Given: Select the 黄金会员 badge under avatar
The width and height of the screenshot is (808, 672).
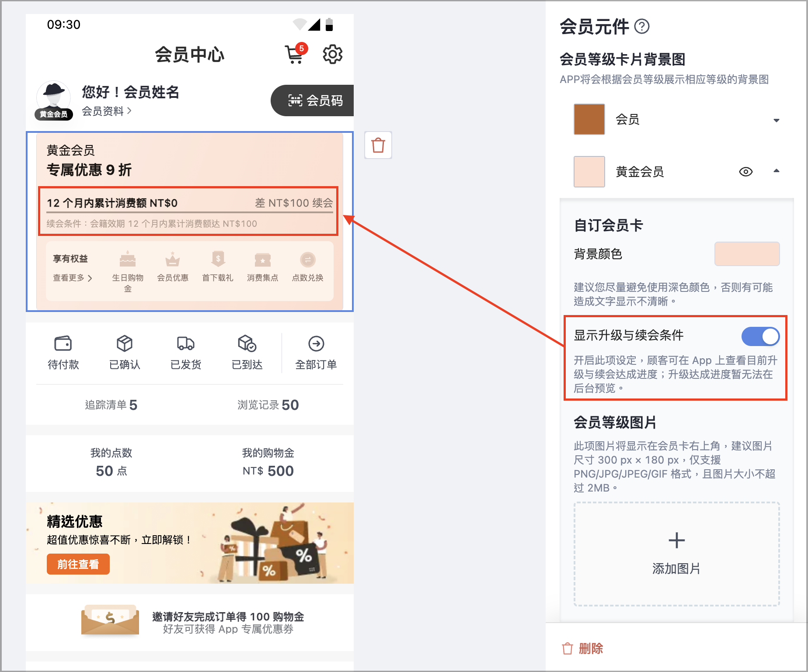Looking at the screenshot, I should point(54,114).
